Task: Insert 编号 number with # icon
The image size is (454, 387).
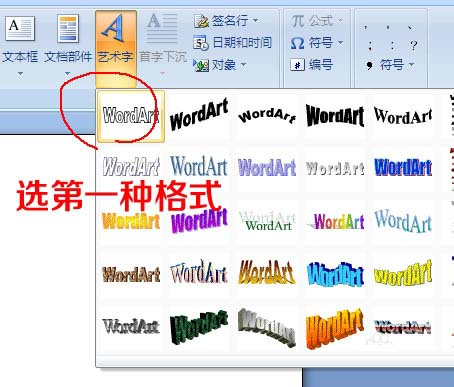Action: [311, 65]
